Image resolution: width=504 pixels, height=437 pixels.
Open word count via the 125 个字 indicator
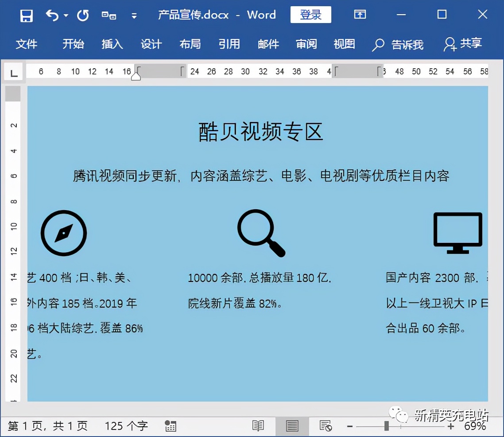pos(125,426)
